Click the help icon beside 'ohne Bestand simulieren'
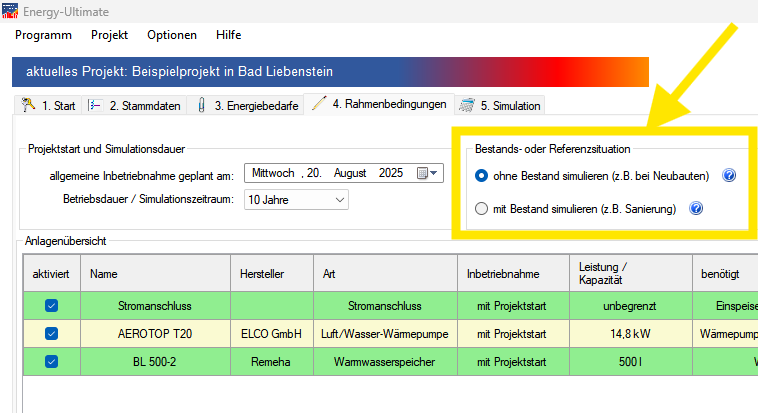 point(729,175)
